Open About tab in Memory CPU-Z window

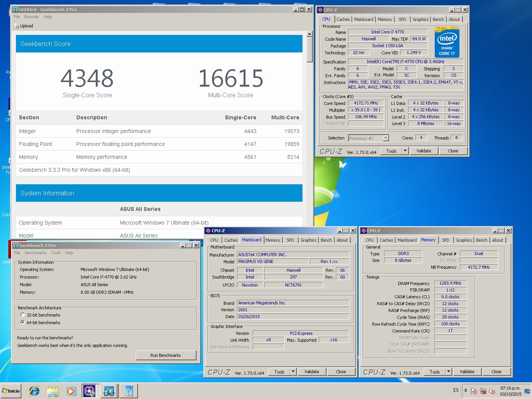pos(497,240)
